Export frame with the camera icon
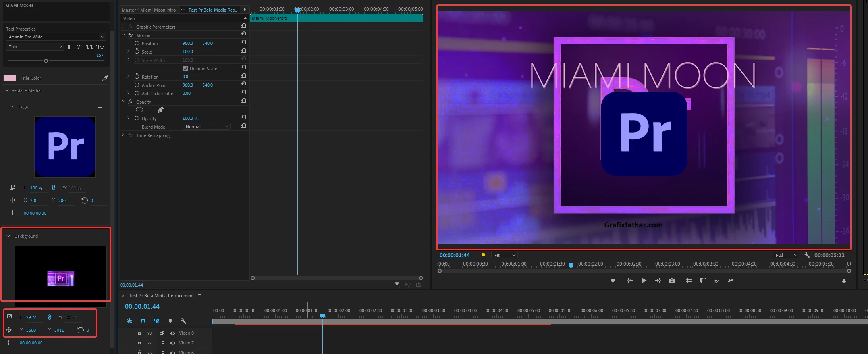The image size is (868, 354). (672, 281)
